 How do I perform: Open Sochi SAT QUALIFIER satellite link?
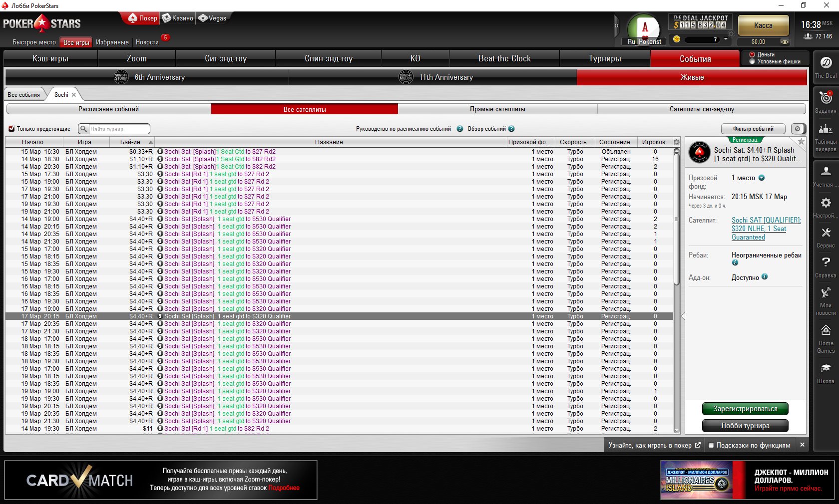pos(766,229)
